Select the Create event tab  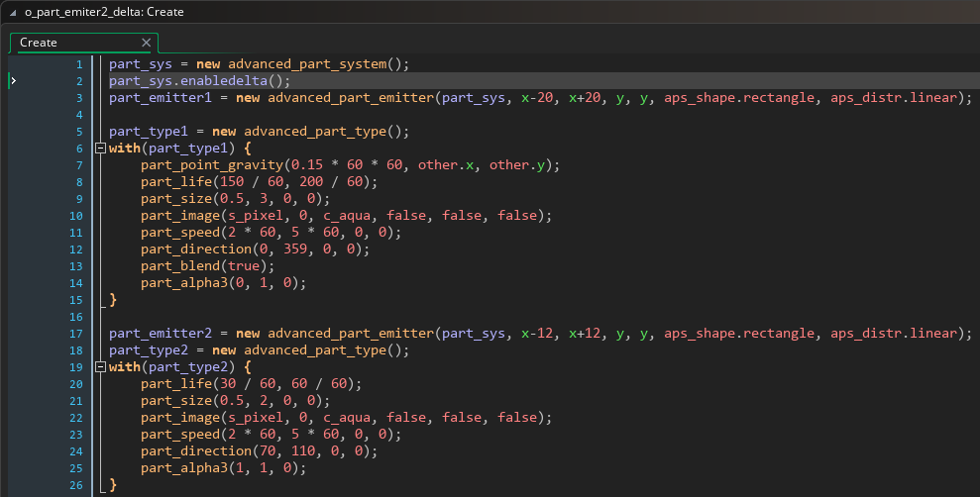pos(84,43)
